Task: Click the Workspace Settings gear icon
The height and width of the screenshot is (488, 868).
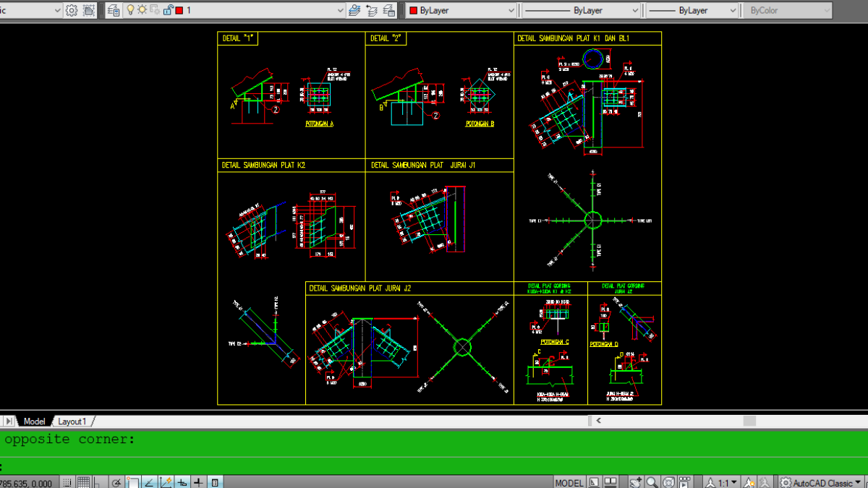Action: coord(72,10)
